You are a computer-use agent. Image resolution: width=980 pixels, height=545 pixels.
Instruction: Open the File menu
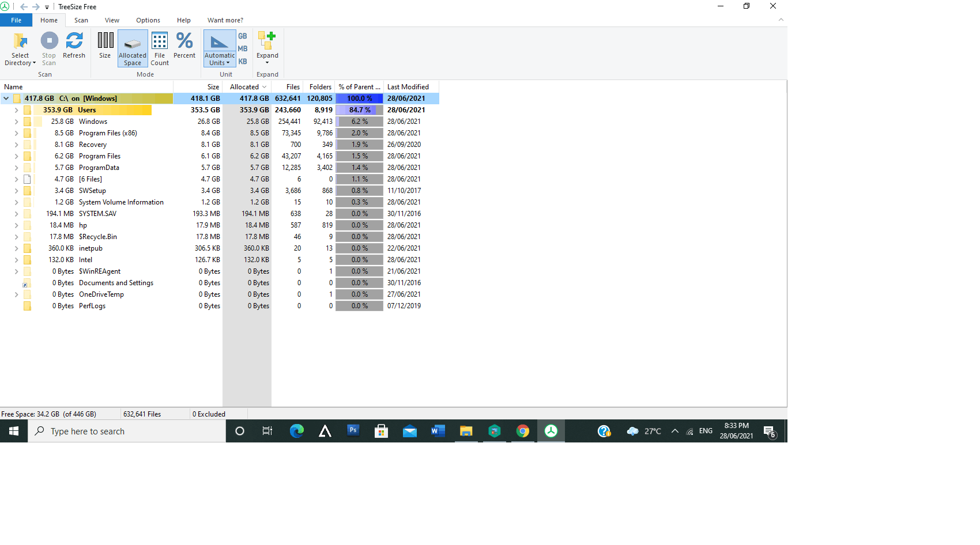pyautogui.click(x=16, y=20)
